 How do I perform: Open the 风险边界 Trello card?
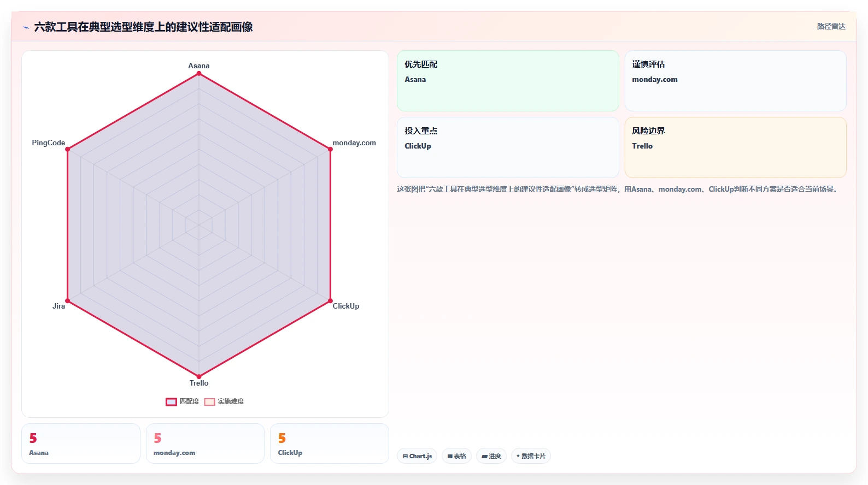click(736, 147)
